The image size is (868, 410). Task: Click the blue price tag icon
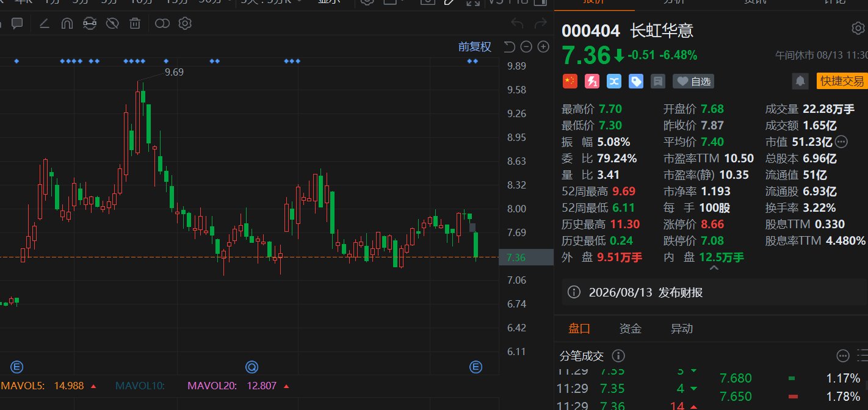(x=636, y=81)
